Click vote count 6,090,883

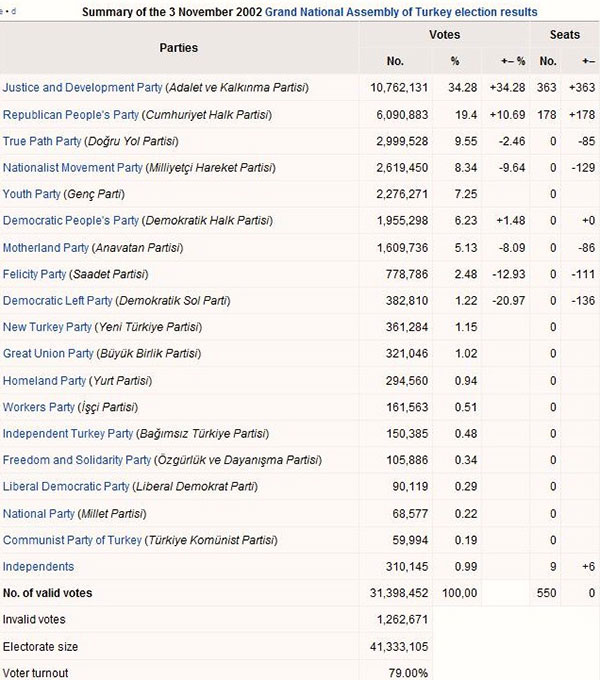click(x=402, y=115)
